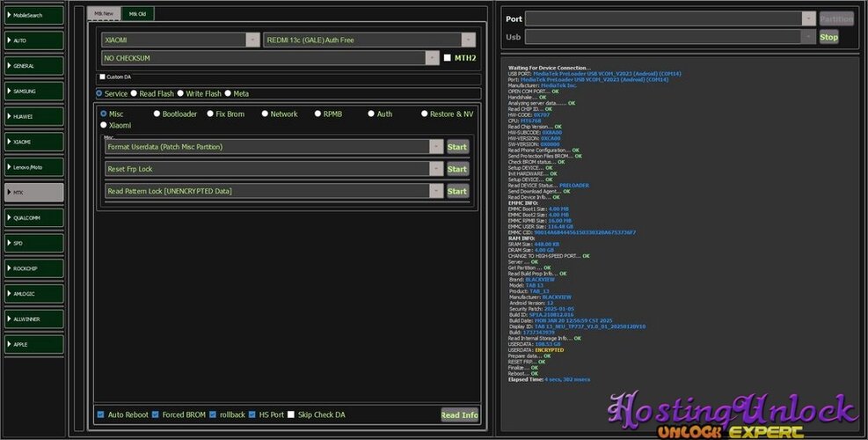Switch to the Mtk Old tab

point(138,14)
